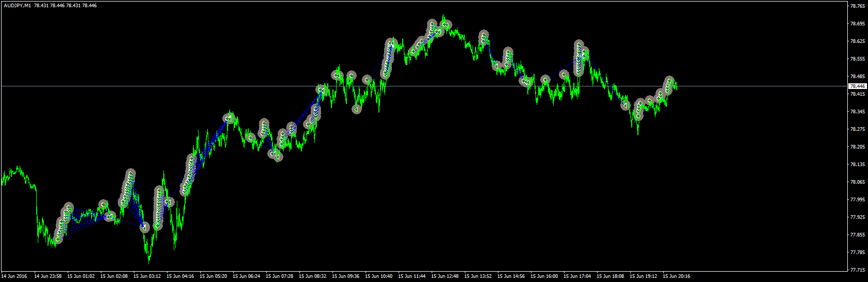This screenshot has height=282, width=868.
Task: Select the 15 Jun 07:28 time label
Action: (x=279, y=276)
